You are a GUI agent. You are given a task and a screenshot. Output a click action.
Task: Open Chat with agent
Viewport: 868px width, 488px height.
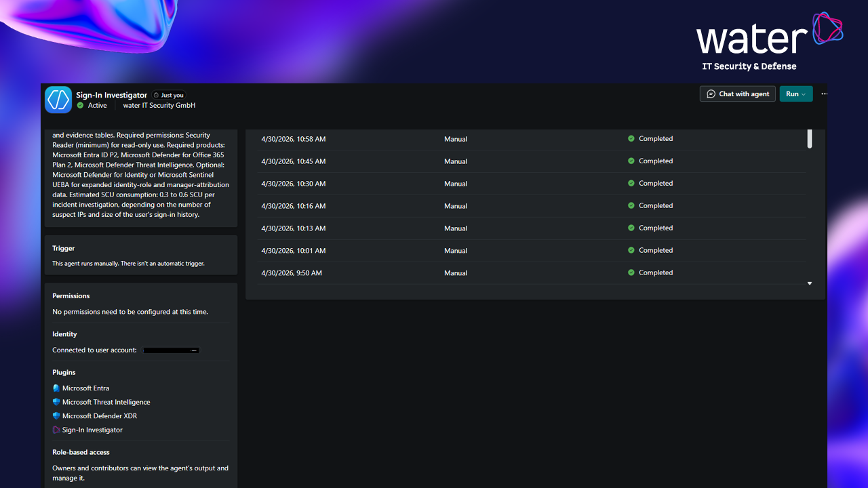pos(738,94)
